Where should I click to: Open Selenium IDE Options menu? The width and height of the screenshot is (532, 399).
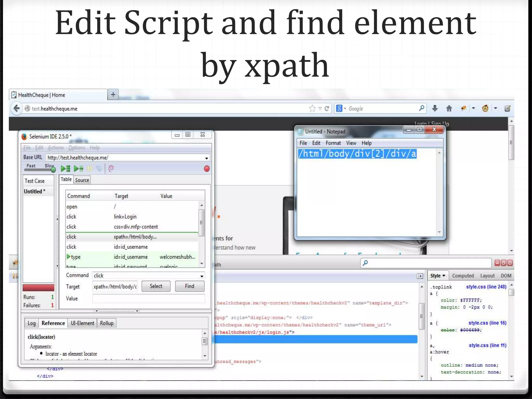coord(77,148)
